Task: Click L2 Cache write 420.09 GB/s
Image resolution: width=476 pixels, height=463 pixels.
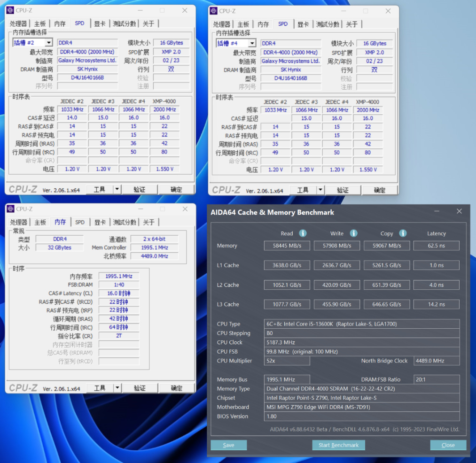Action: coord(337,285)
